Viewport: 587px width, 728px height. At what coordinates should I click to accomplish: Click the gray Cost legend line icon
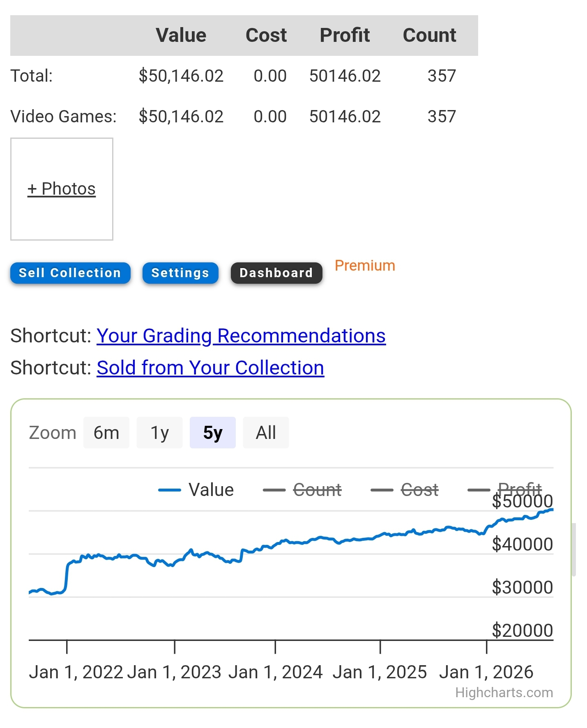(x=382, y=490)
